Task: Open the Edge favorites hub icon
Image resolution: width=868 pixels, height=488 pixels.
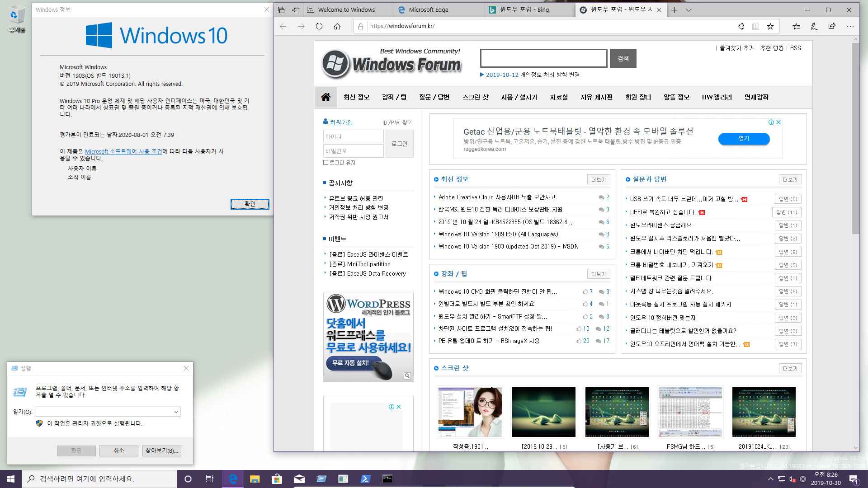Action: tap(796, 26)
